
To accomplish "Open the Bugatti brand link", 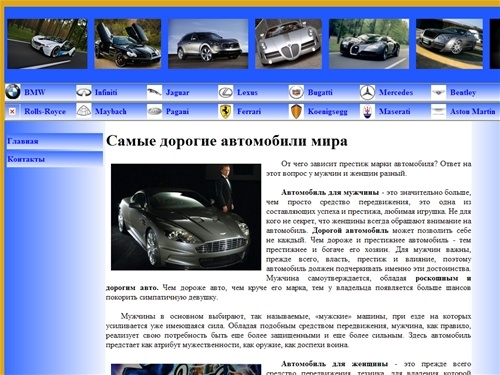I will (x=320, y=92).
